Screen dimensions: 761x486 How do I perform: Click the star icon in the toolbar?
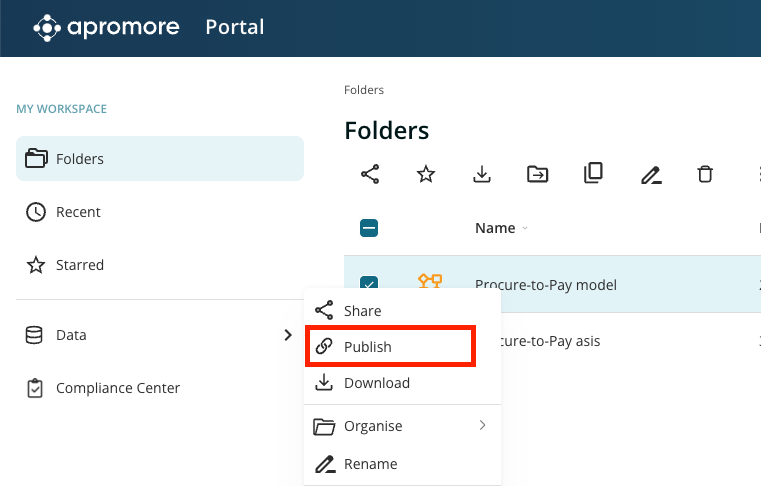point(426,174)
